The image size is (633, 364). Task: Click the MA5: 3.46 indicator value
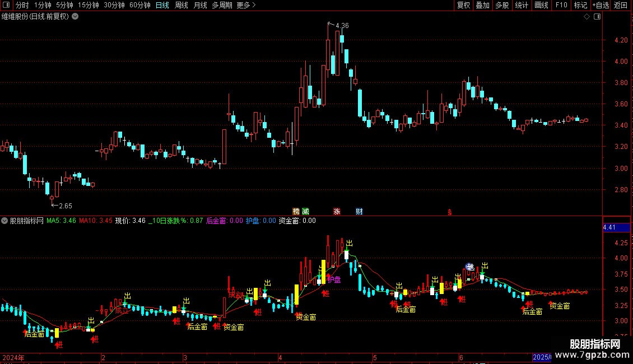tap(61, 221)
